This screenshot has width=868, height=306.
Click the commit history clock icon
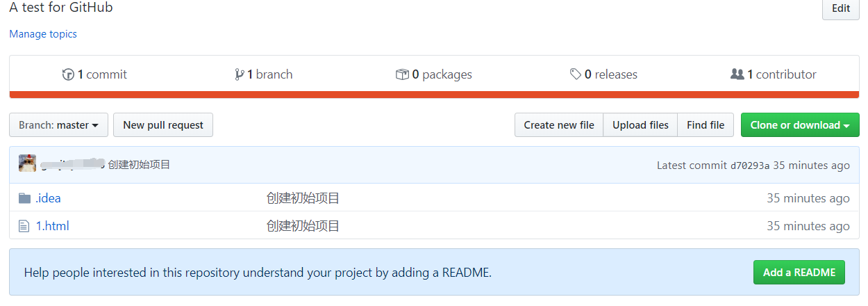(x=68, y=74)
